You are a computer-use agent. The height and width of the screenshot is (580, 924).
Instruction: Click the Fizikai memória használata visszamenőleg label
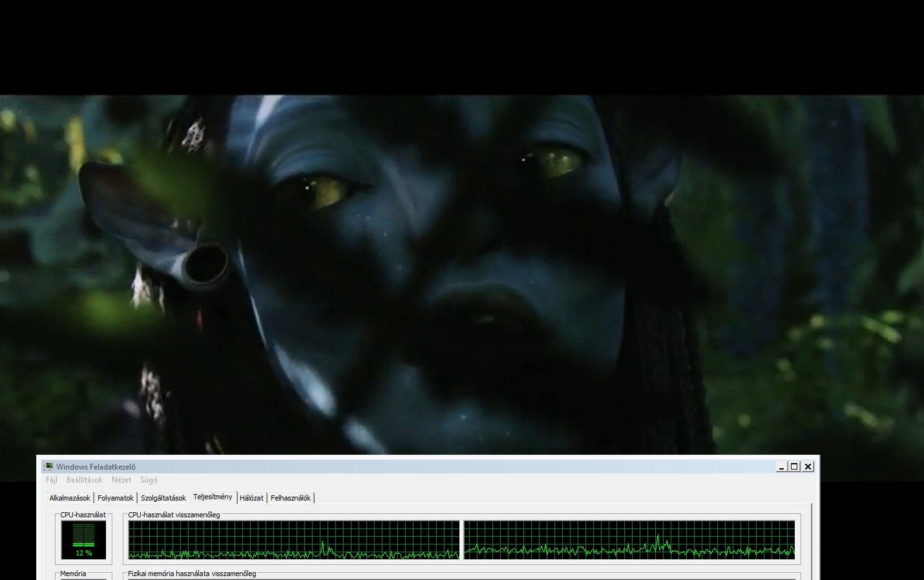[x=192, y=574]
